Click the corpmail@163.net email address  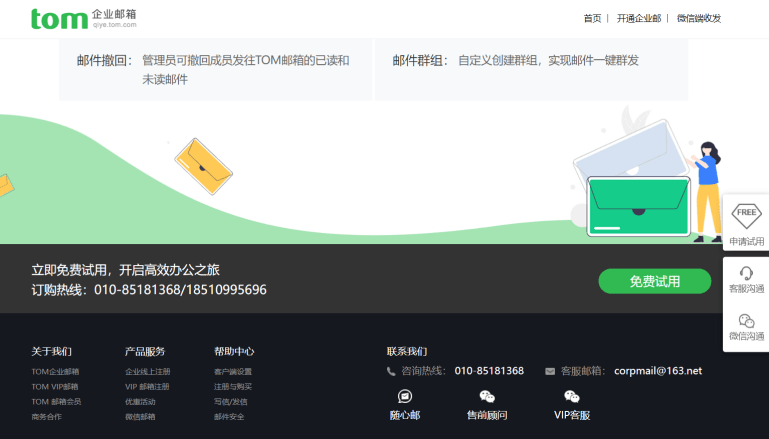(658, 371)
